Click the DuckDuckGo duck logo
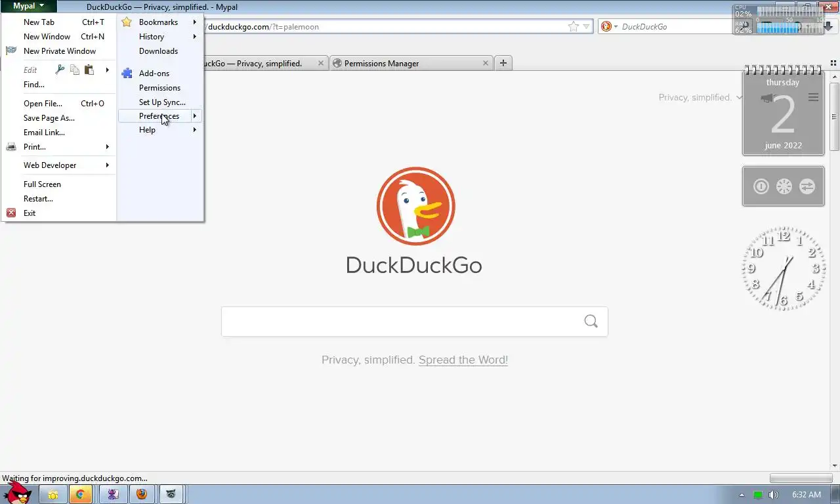The height and width of the screenshot is (504, 840). (x=415, y=206)
